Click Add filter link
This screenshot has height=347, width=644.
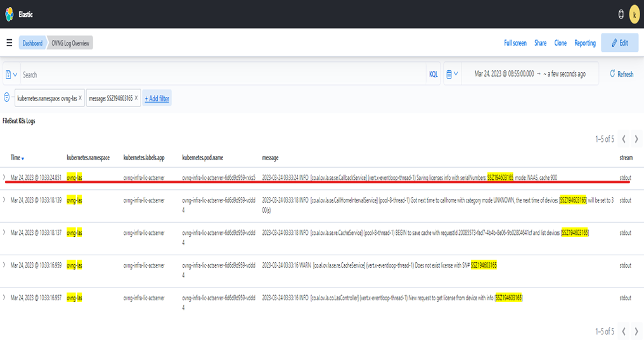(x=157, y=99)
